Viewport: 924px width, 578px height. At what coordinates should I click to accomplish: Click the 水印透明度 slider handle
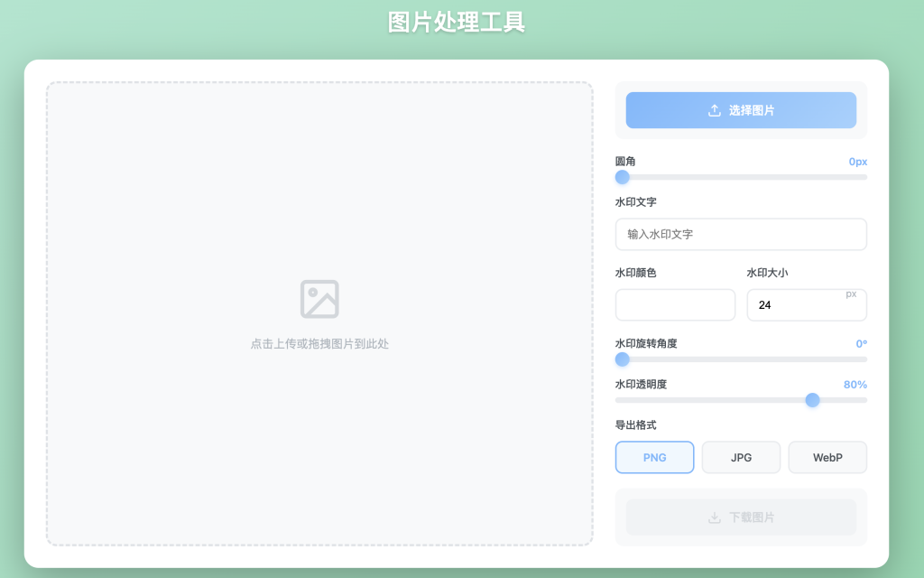point(812,400)
